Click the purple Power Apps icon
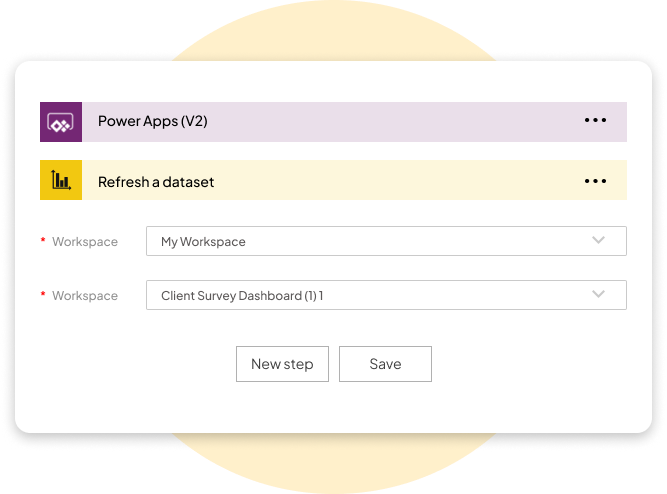 coord(61,121)
